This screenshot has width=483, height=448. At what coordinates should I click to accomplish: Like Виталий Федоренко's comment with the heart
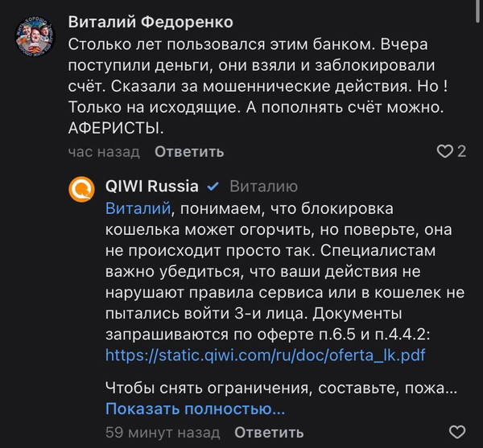(x=444, y=151)
